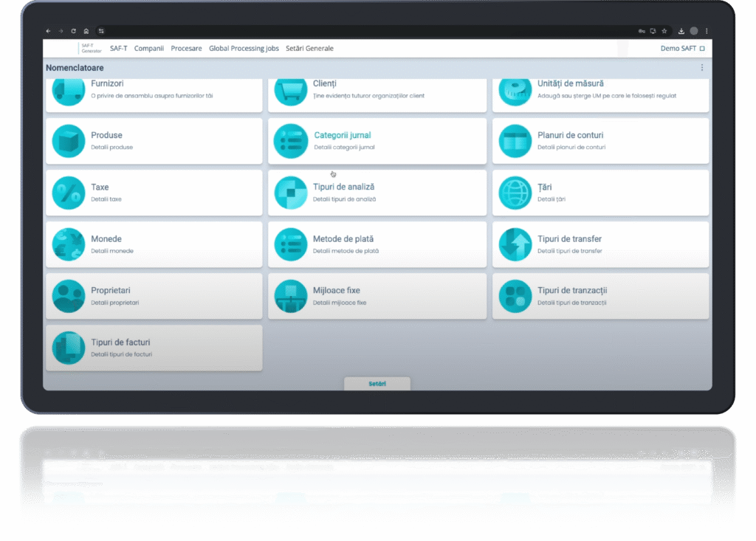The width and height of the screenshot is (756, 541).
Task: Open the Tipuri de tranzacții icon
Action: pyautogui.click(x=515, y=296)
